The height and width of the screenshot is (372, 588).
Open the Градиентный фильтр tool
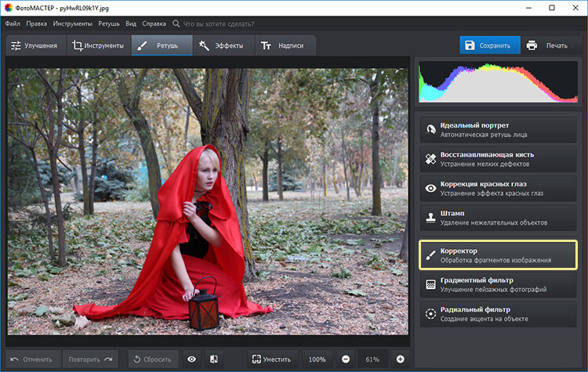pyautogui.click(x=498, y=285)
